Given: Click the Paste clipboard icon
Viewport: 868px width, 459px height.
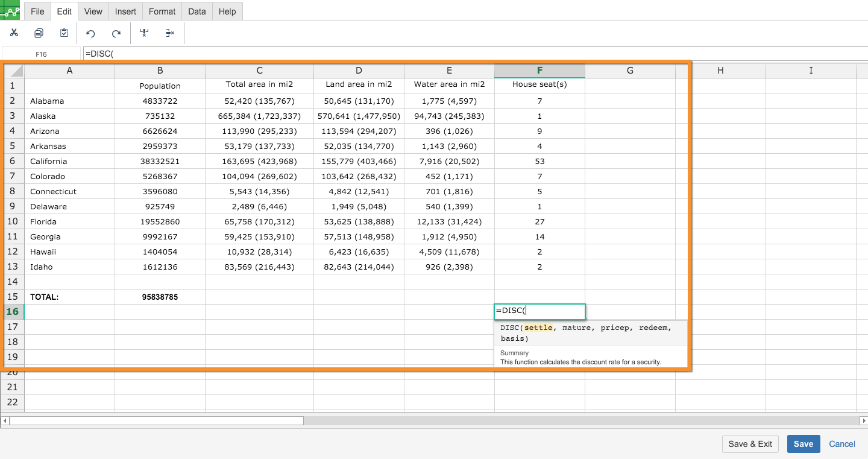Looking at the screenshot, I should point(64,33).
